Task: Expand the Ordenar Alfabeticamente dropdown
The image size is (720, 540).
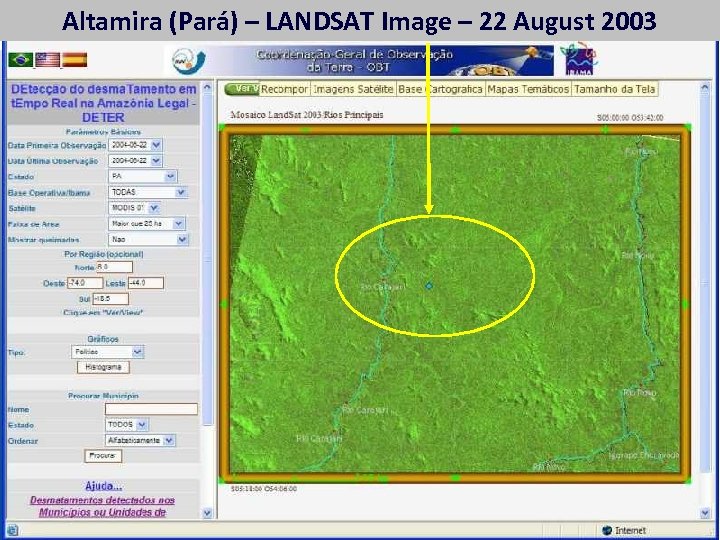Action: pos(169,440)
